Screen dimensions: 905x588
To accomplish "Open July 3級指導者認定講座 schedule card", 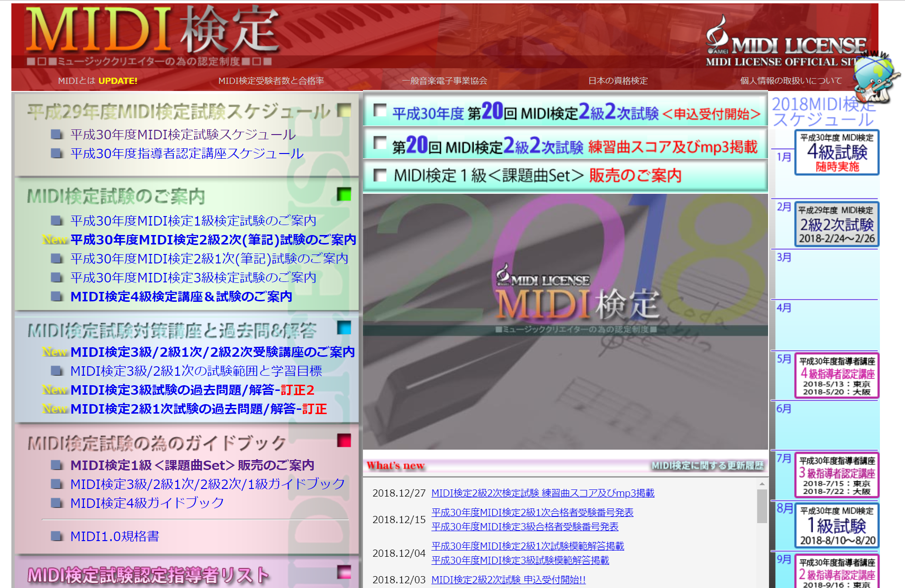I will point(837,475).
